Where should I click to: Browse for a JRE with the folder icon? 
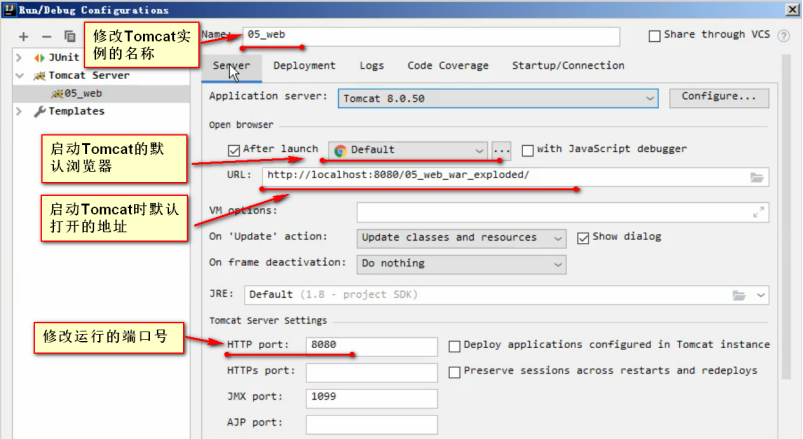[x=739, y=295]
